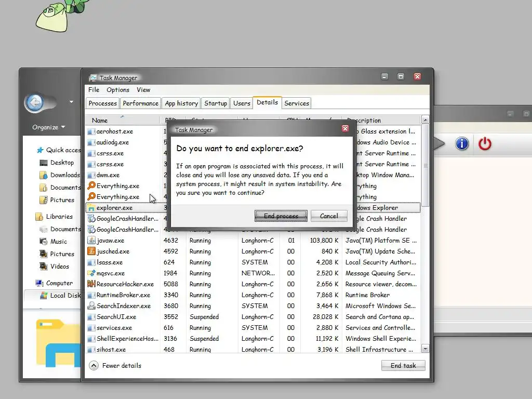Switch to the Services tab
This screenshot has width=532, height=399.
(x=297, y=103)
